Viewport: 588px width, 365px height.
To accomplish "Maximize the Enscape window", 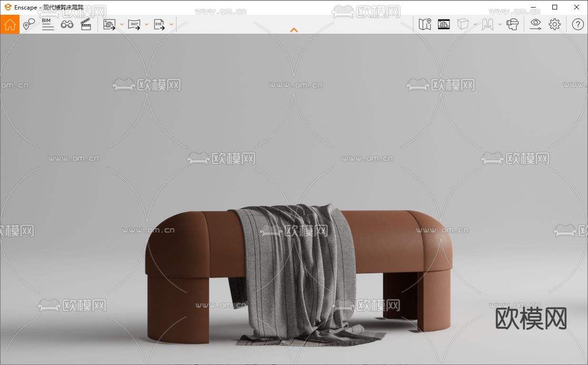I will pos(555,7).
